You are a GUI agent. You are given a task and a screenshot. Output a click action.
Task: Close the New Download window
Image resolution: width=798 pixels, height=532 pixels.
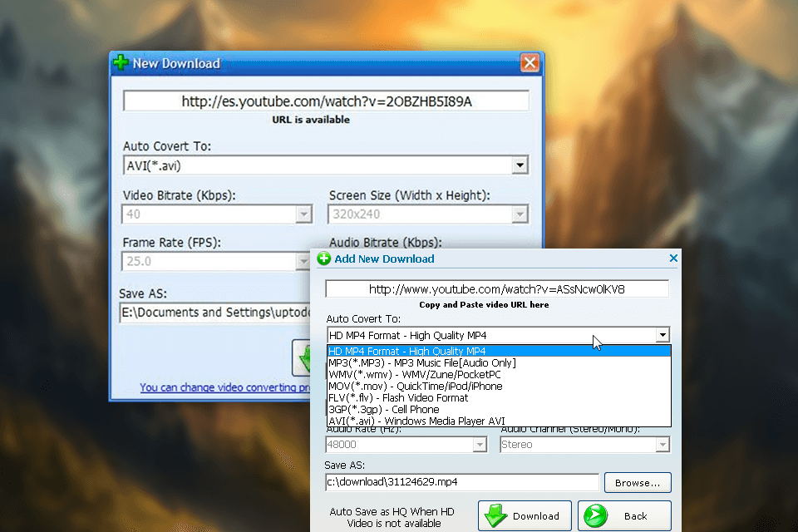point(530,62)
